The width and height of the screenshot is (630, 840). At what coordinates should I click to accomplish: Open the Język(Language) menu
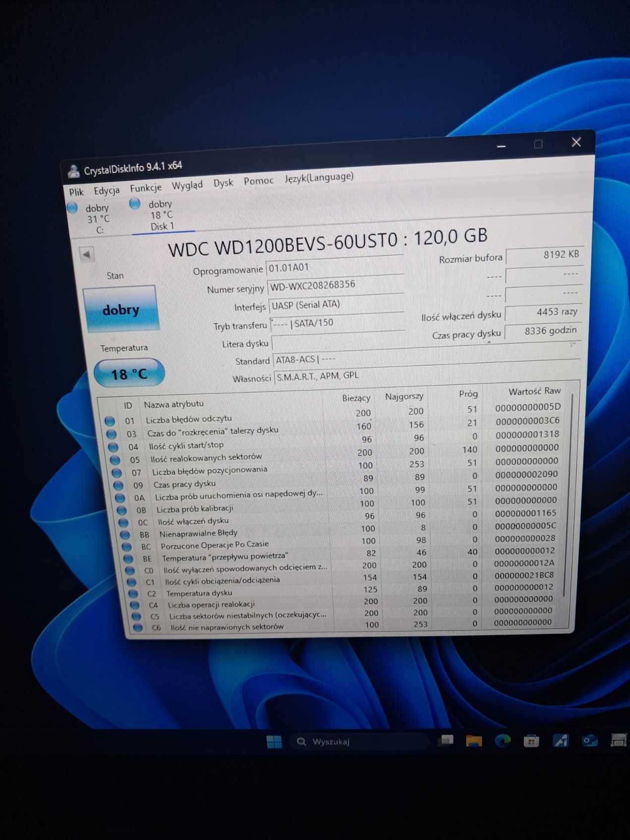click(x=319, y=177)
